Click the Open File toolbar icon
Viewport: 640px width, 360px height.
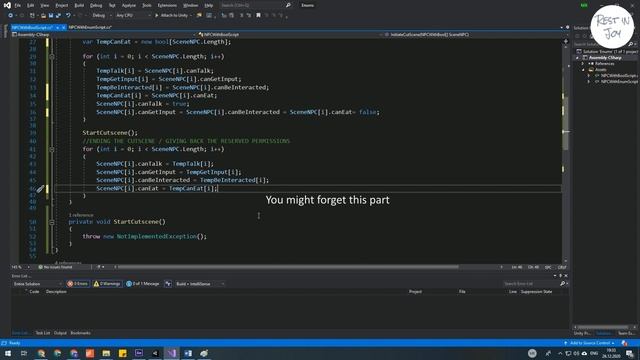coord(43,16)
